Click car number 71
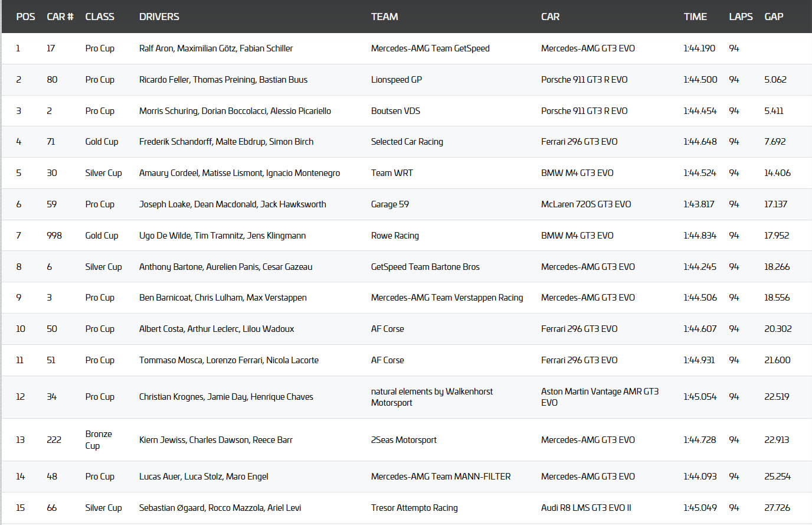This screenshot has height=525, width=812. click(51, 142)
